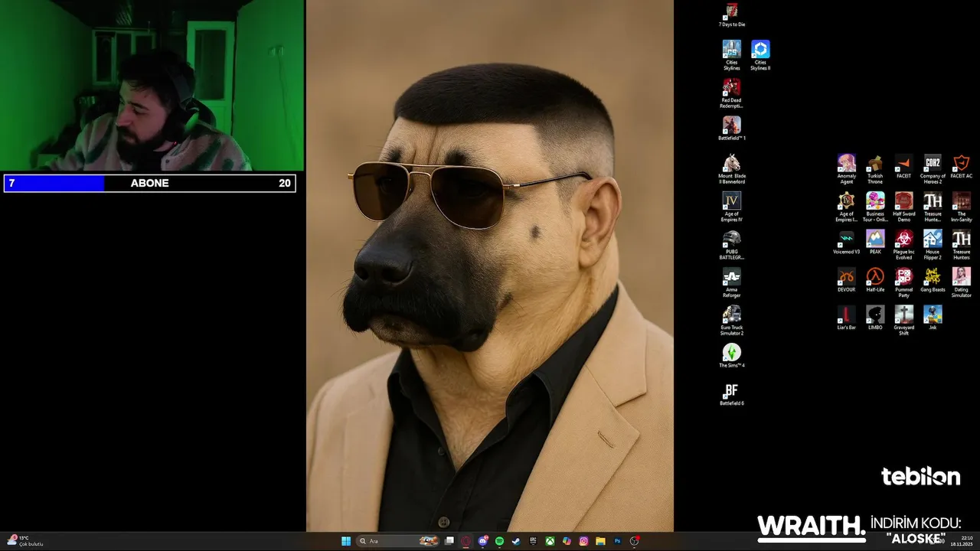Select the PEAK game icon
This screenshot has height=551, width=980.
875,242
